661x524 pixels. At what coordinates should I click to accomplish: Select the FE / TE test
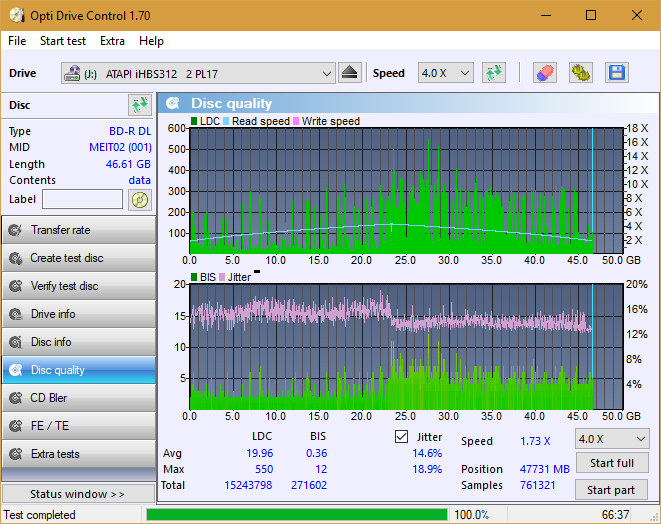[79, 426]
